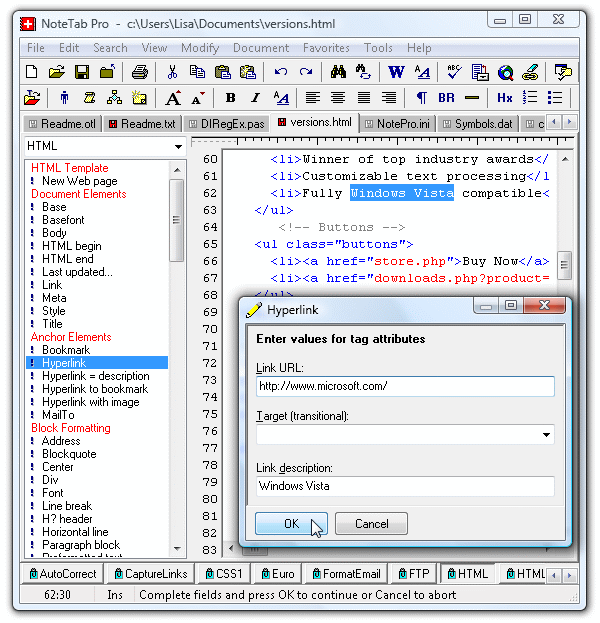Click the blue person figure icon

pyautogui.click(x=64, y=98)
